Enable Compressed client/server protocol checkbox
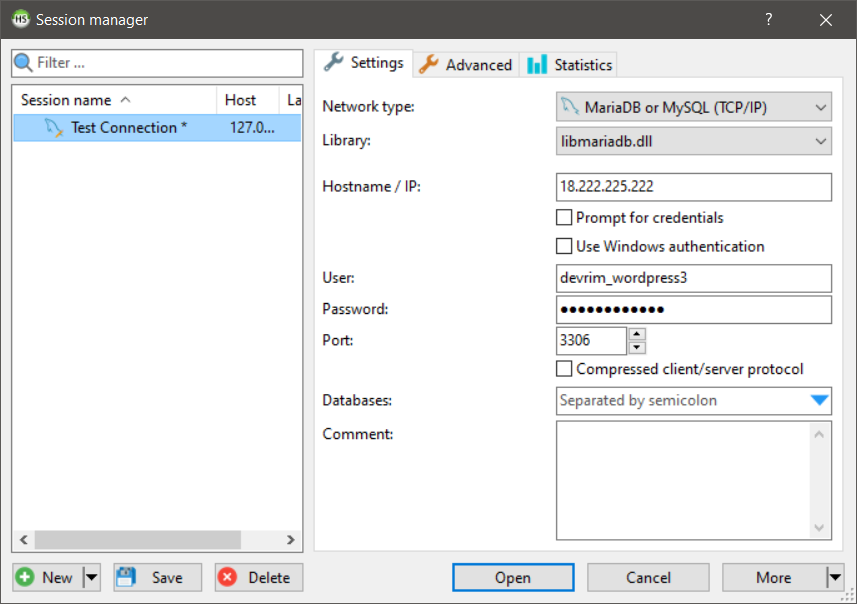Screen dimensions: 857x604 (564, 369)
